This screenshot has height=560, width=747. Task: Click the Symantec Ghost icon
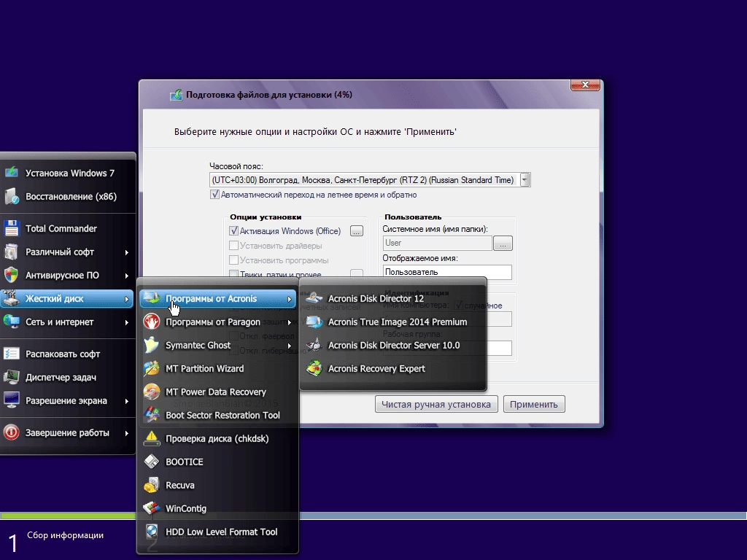[x=152, y=345]
